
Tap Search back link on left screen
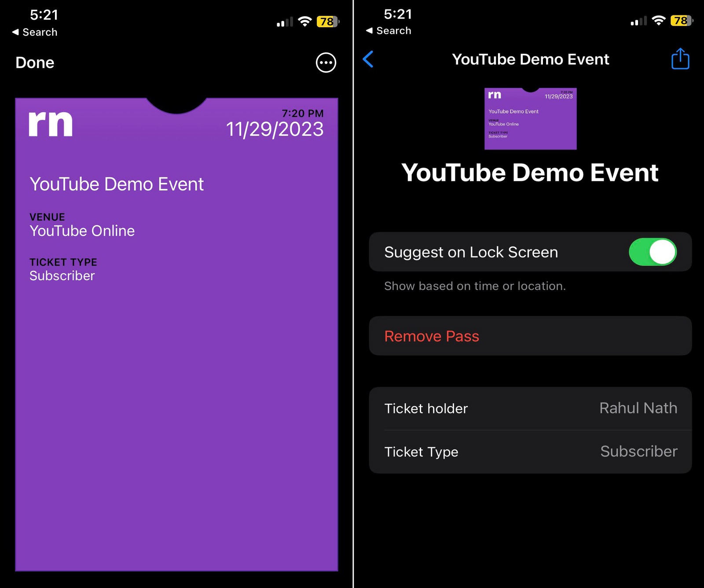point(35,32)
